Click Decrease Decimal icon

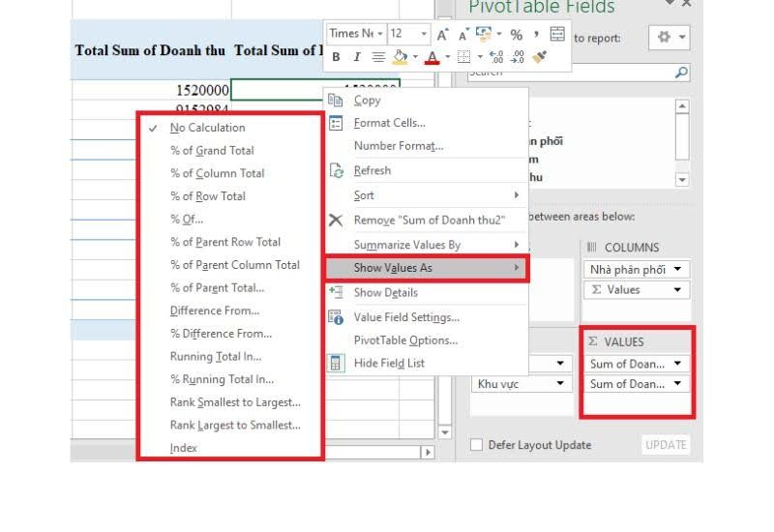[x=518, y=57]
